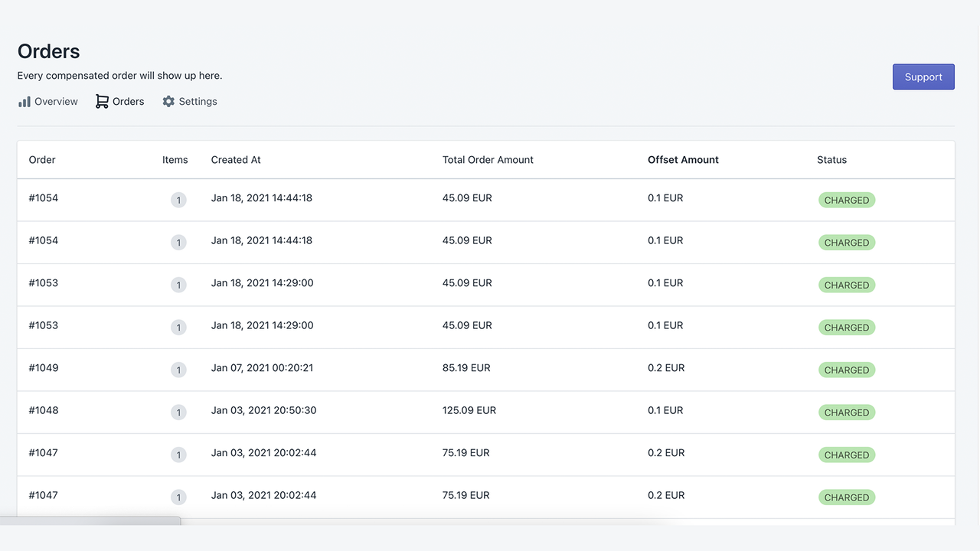
Task: Click the items badge on order #1054
Action: 178,200
